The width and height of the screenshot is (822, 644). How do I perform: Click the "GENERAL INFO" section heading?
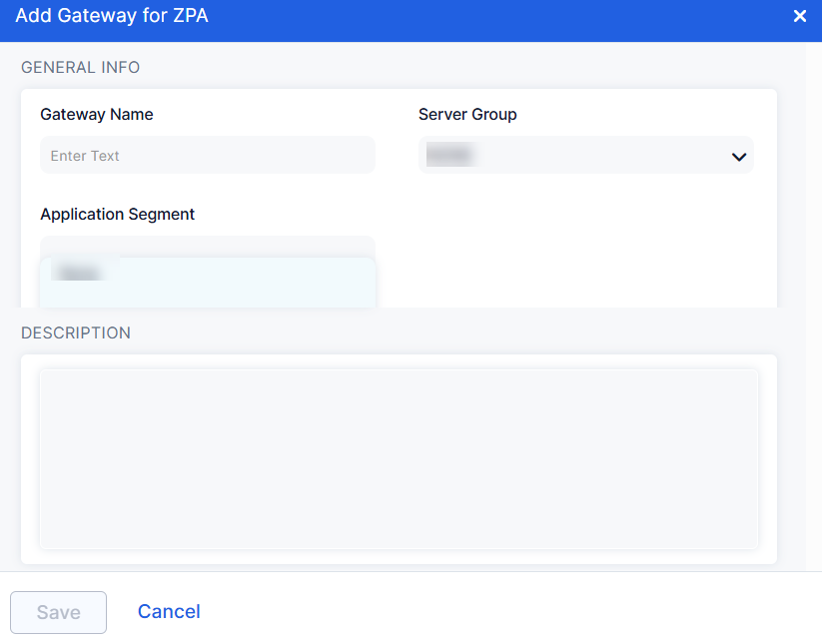pyautogui.click(x=80, y=67)
